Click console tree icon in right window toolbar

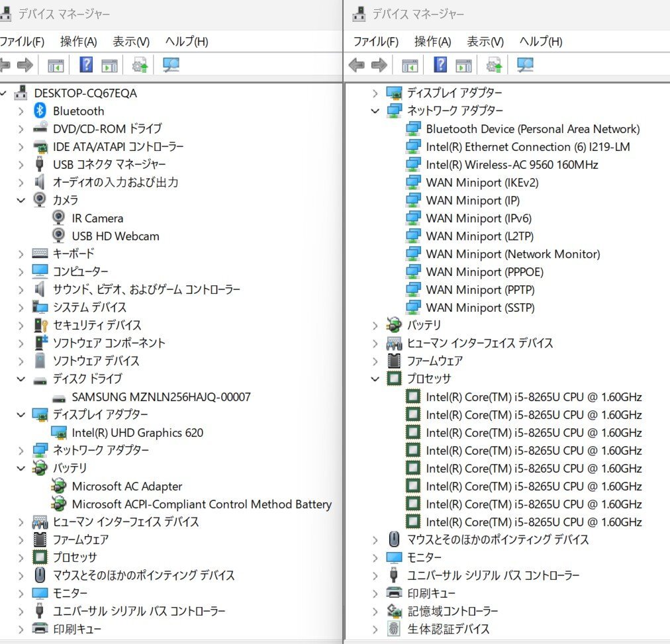tap(410, 66)
